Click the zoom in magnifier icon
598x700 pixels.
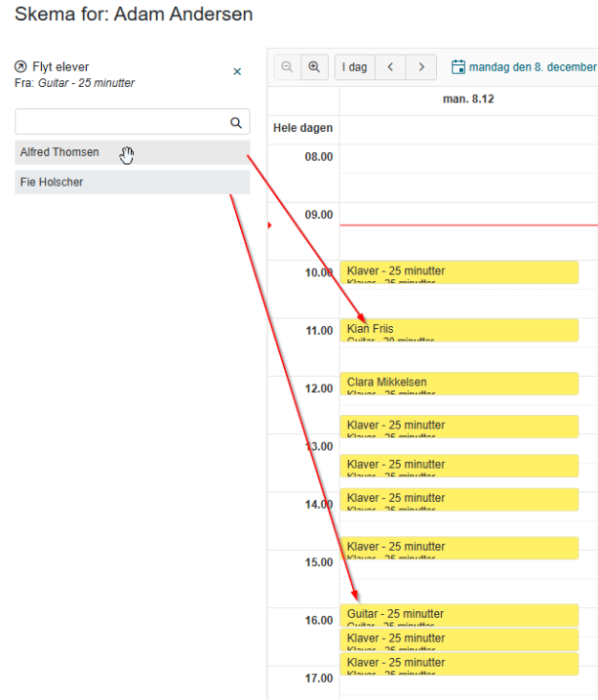point(314,67)
